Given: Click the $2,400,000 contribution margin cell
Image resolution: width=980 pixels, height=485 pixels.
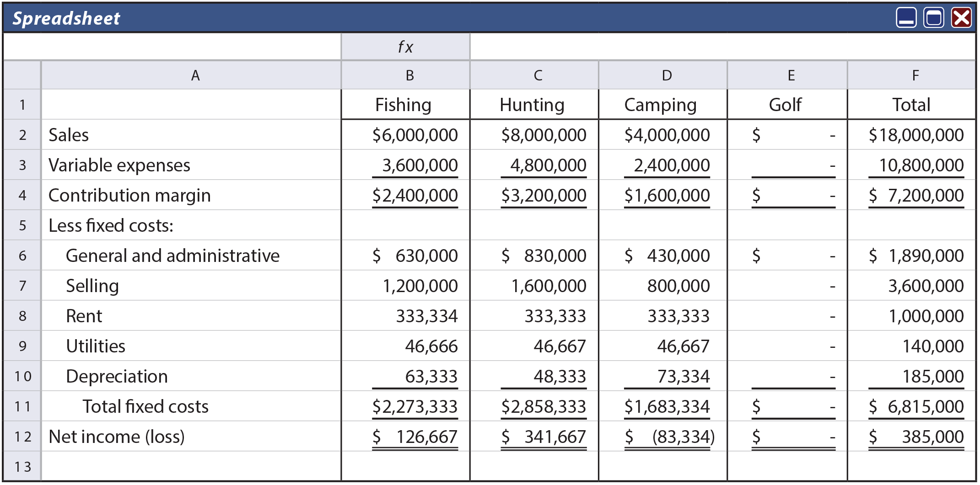Looking at the screenshot, I should [x=405, y=195].
